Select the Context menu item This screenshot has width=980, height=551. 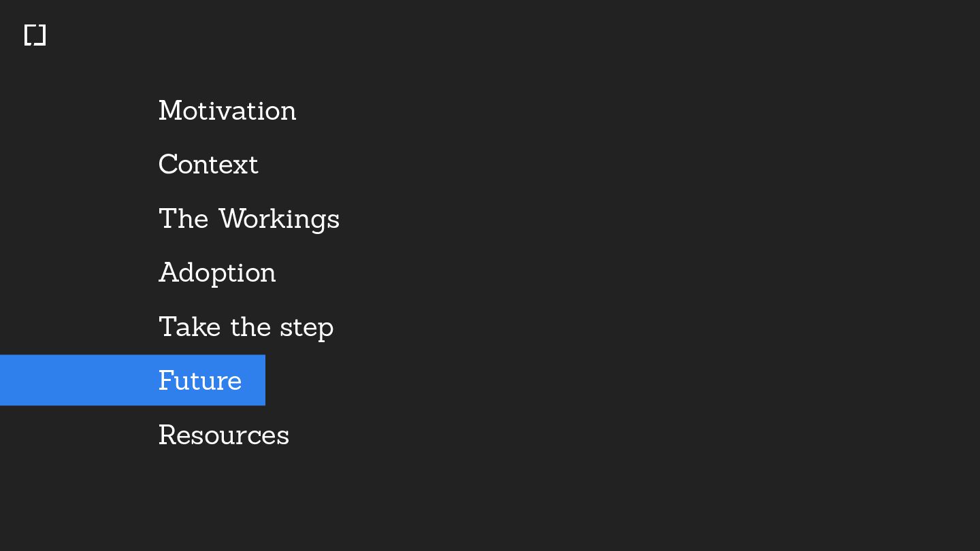click(208, 165)
